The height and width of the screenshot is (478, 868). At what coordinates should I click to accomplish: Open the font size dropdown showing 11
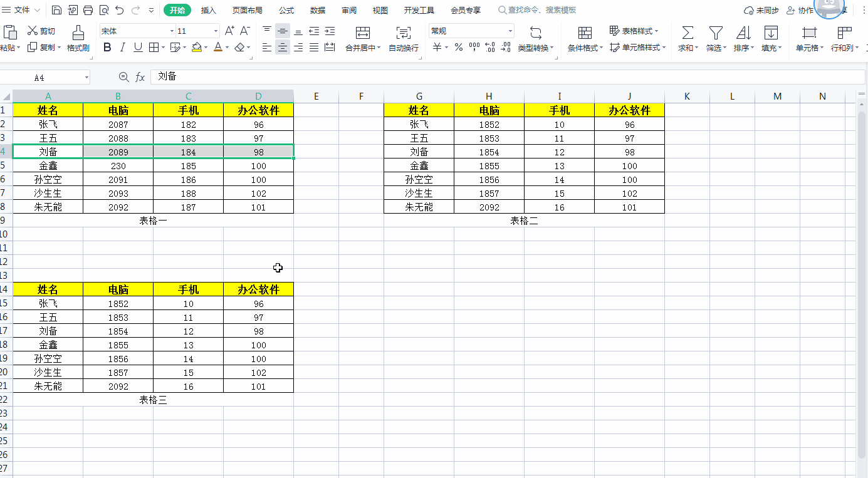(x=216, y=31)
